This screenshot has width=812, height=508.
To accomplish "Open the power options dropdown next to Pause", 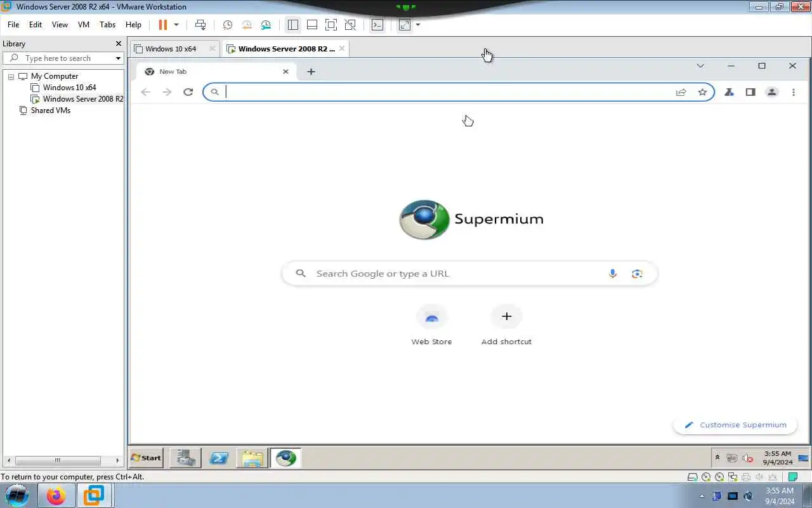I will click(176, 25).
